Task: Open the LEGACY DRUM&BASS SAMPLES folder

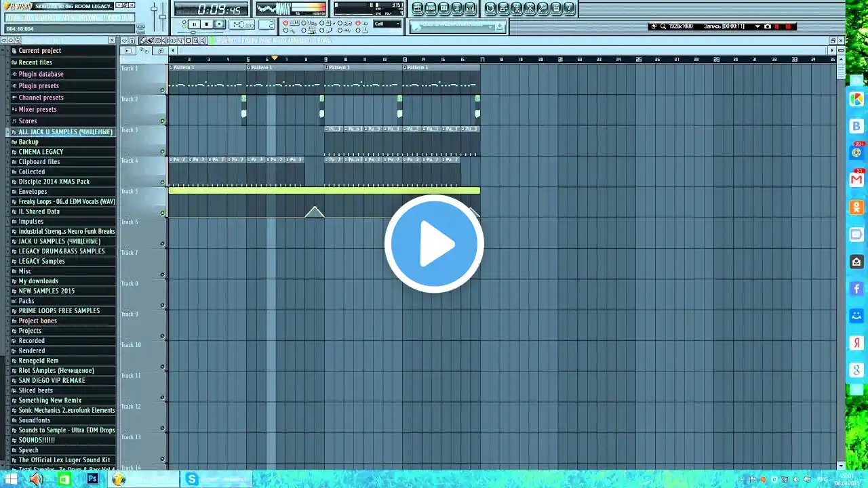Action: 62,251
